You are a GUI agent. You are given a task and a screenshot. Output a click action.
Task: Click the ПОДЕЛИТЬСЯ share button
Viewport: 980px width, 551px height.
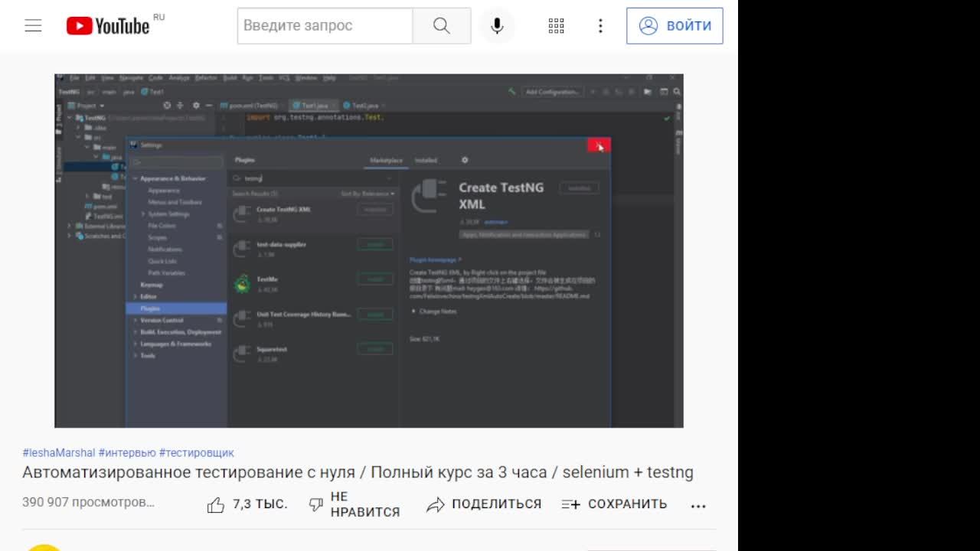coord(484,504)
